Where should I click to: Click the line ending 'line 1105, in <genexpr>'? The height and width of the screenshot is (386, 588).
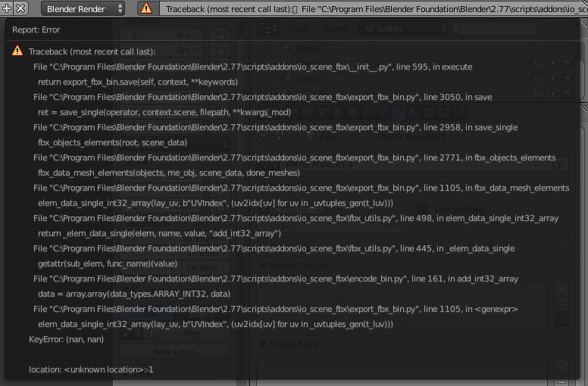coord(275,310)
